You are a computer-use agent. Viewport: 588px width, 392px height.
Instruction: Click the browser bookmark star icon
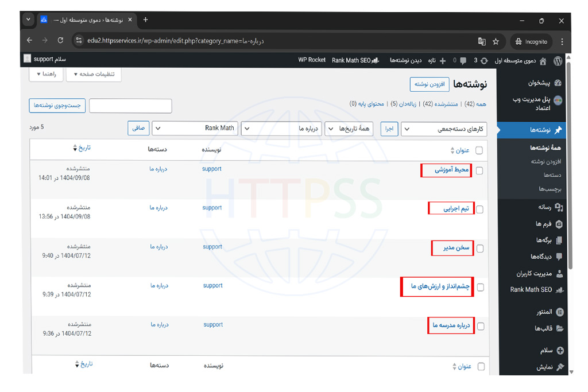496,41
